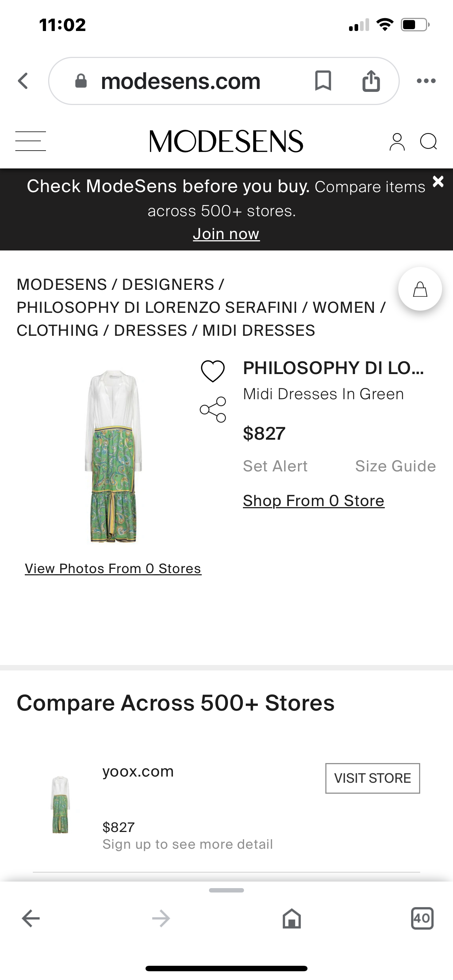
Task: Open the ModeSens hamburger menu
Action: (x=30, y=141)
